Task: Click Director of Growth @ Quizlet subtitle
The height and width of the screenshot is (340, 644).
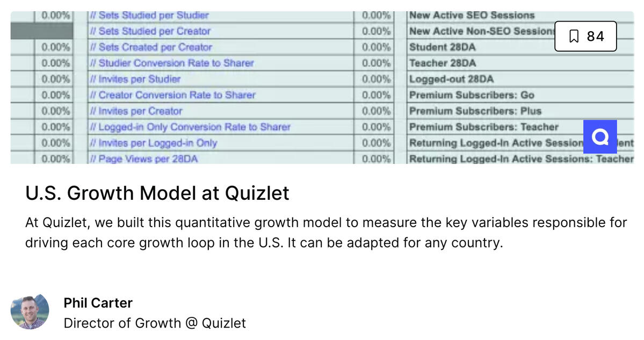Action: 155,323
